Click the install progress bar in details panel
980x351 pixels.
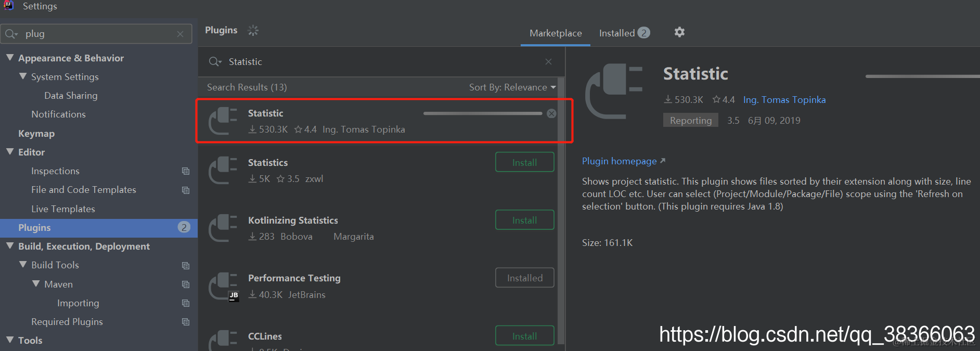coord(923,76)
